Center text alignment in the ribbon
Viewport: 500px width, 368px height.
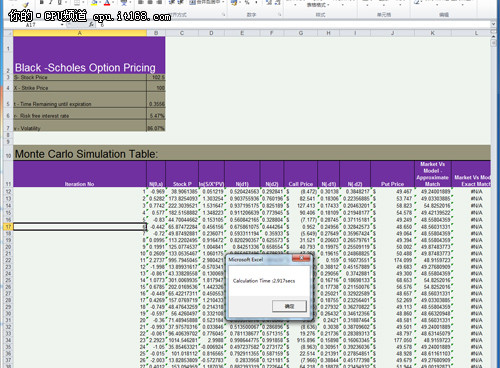pos(150,2)
